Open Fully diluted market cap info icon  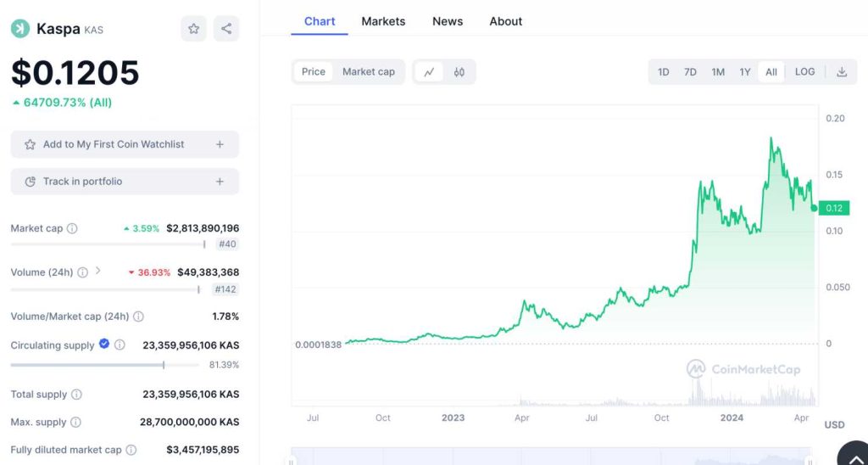(131, 450)
